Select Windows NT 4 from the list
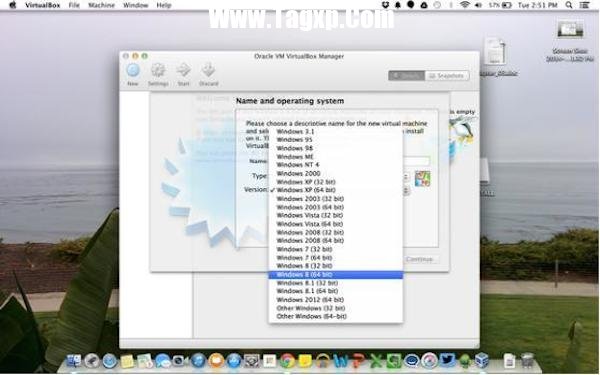 [336, 165]
